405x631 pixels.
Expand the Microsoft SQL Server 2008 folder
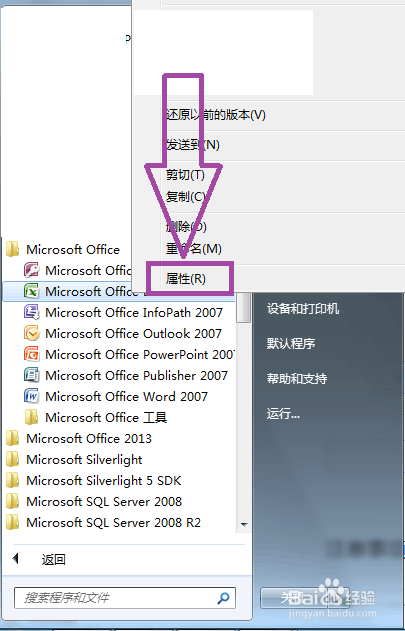[x=94, y=501]
